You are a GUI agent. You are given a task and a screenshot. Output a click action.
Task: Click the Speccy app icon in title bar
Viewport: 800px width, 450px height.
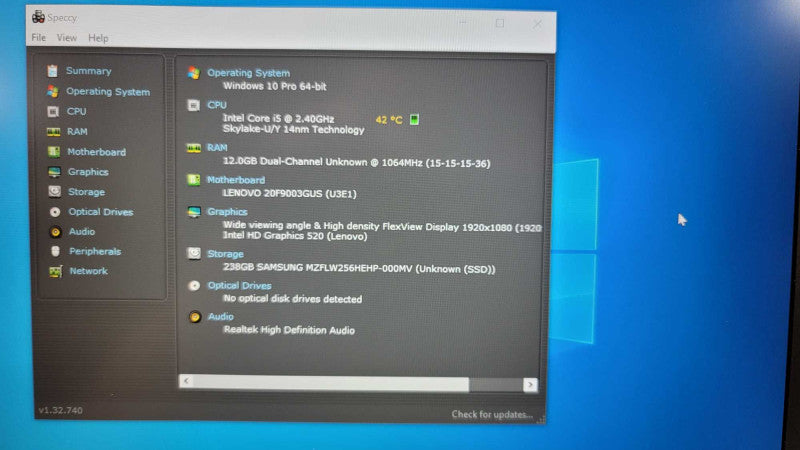38,17
